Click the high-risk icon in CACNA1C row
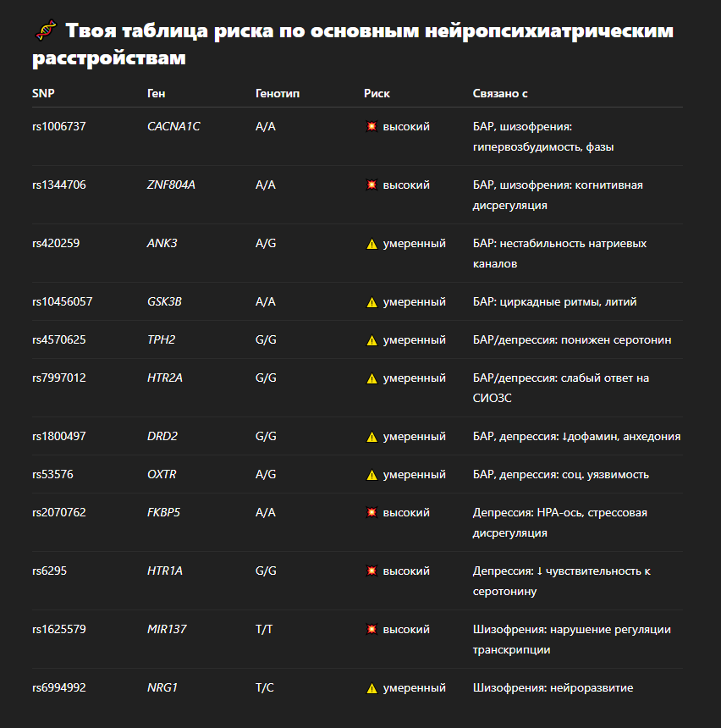This screenshot has height=728, width=721. [x=371, y=127]
